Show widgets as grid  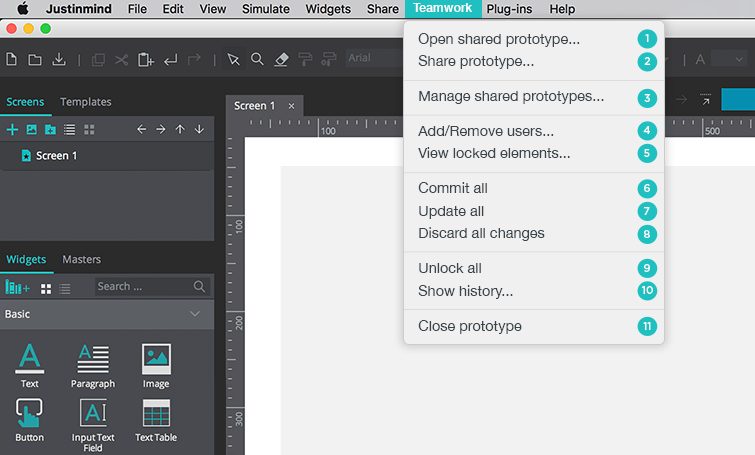pyautogui.click(x=46, y=289)
